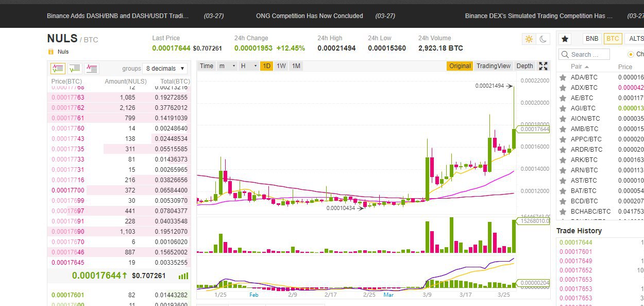Select the radio button next to search

pyautogui.click(x=631, y=54)
